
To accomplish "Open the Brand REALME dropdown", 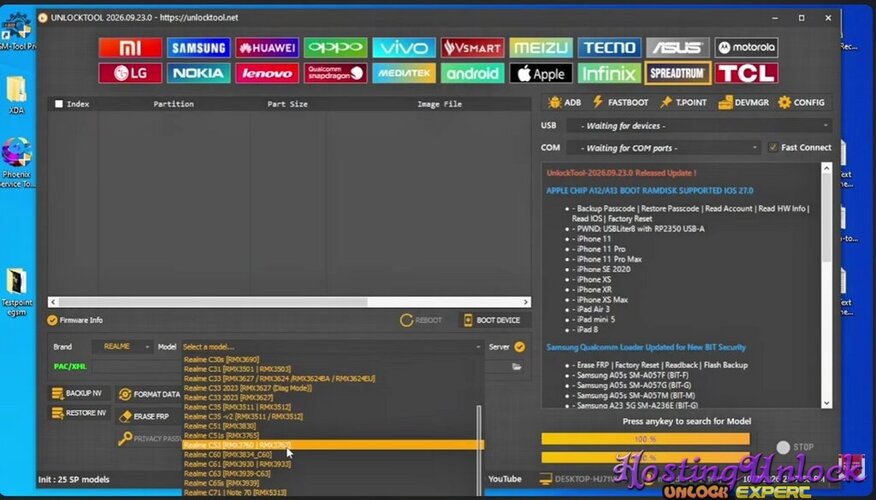I will click(x=122, y=347).
